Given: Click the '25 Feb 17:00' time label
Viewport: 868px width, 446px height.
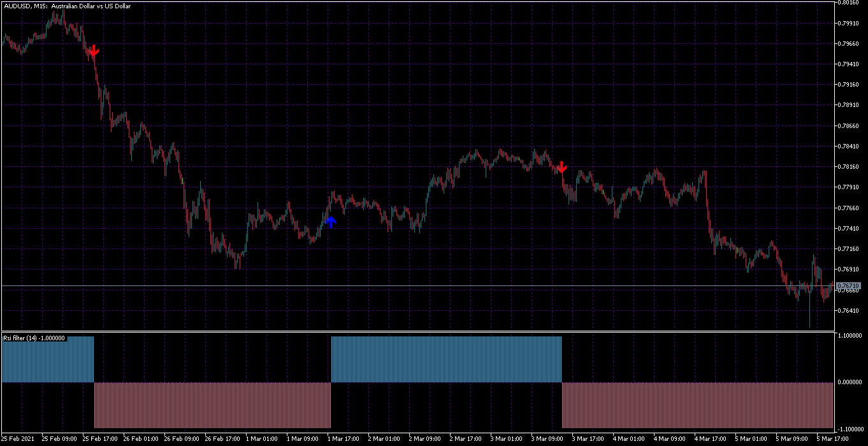Looking at the screenshot, I should click(x=100, y=439).
